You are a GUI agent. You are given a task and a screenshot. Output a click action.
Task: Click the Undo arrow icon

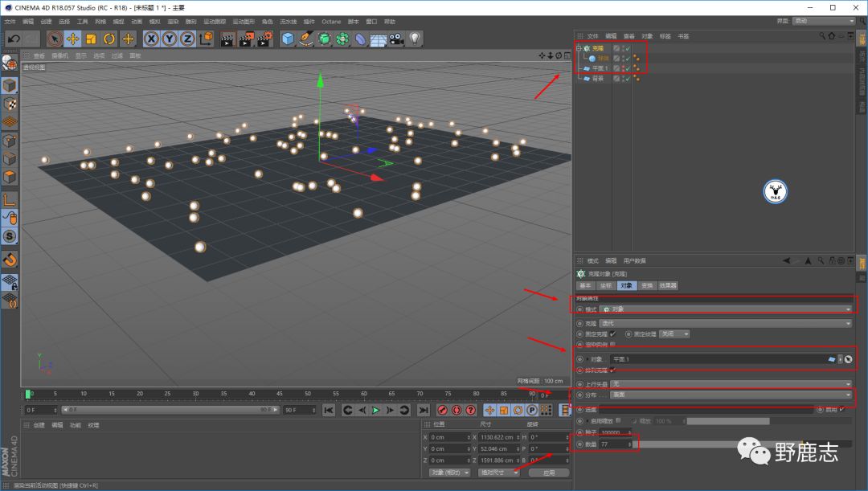coord(14,39)
